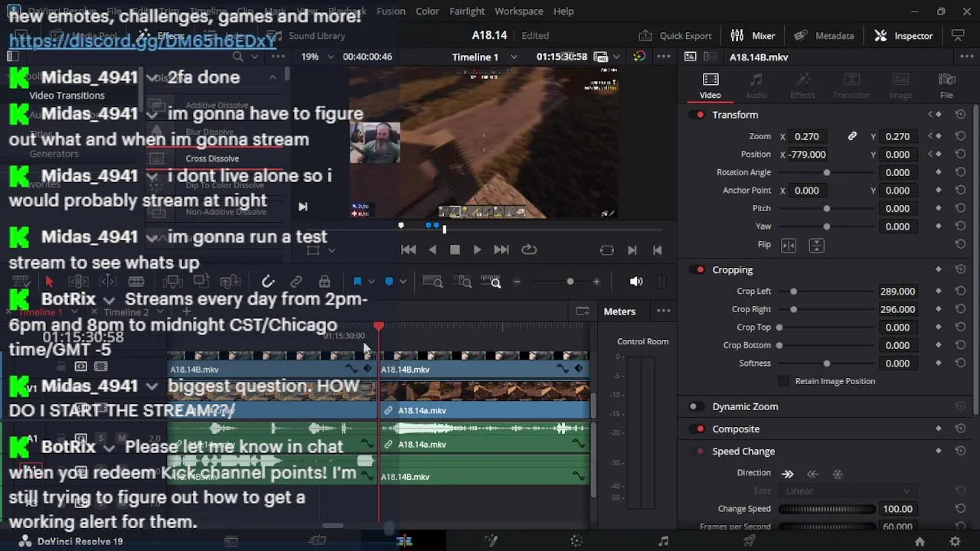Open the Midas_4941 '2fa done' chat chevron
The height and width of the screenshot is (551, 980).
pos(152,77)
